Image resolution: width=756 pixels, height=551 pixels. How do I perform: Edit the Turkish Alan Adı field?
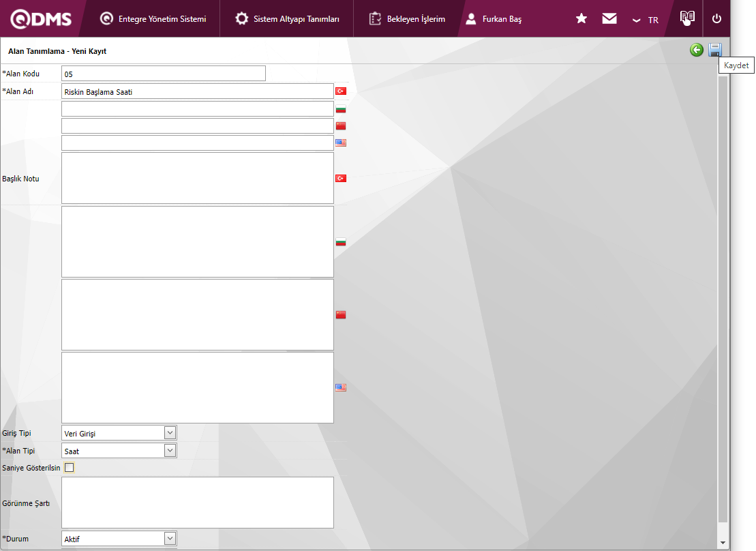pos(198,91)
